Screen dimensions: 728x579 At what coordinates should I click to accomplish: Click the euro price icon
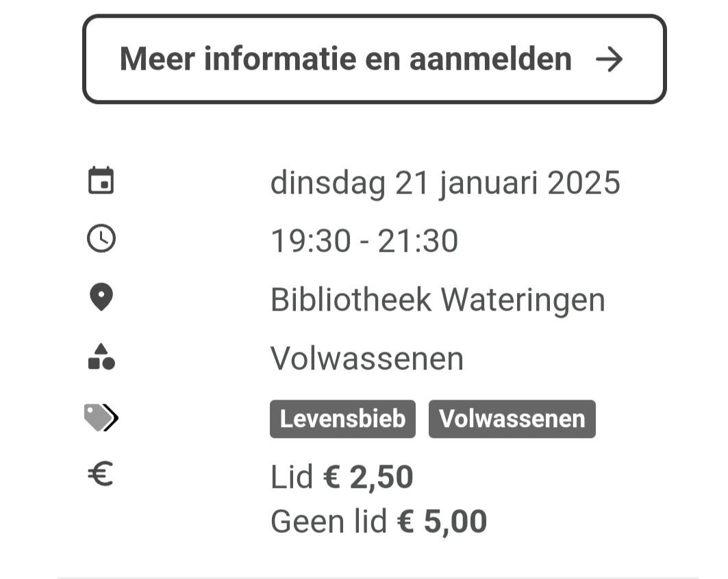100,474
